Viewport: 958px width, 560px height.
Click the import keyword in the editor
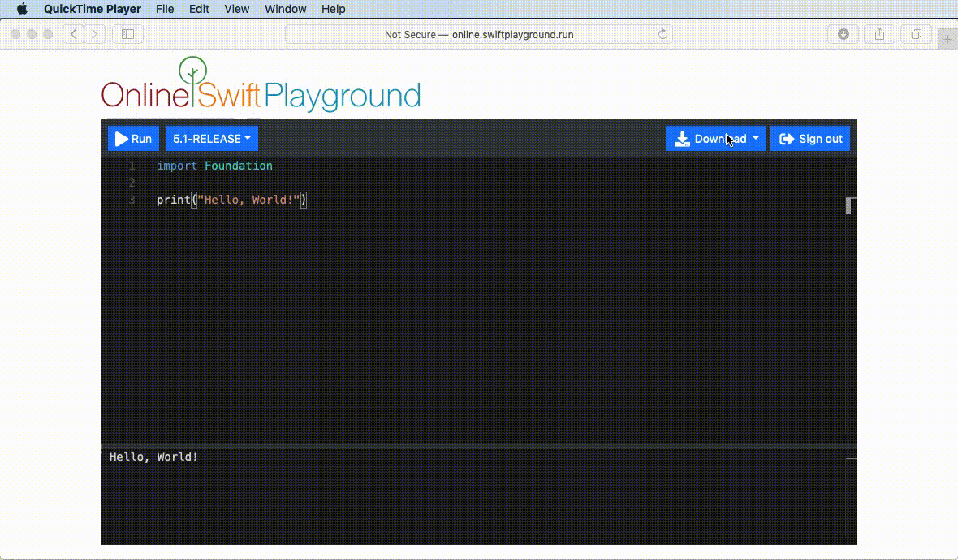[x=177, y=166]
